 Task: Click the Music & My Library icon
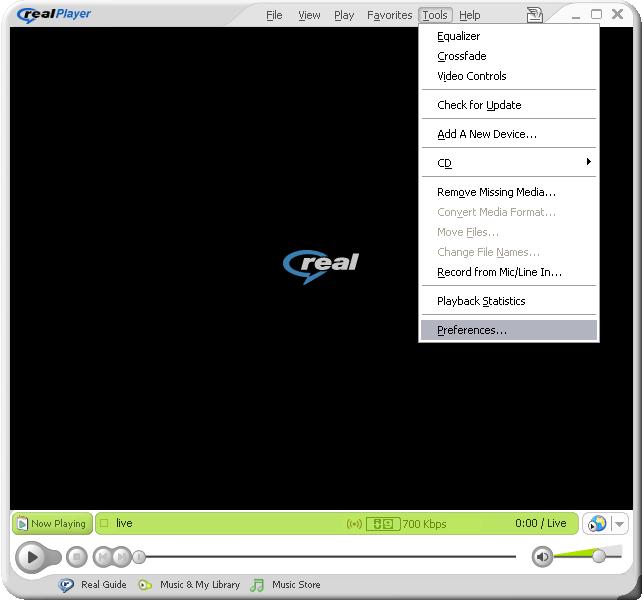pos(145,585)
